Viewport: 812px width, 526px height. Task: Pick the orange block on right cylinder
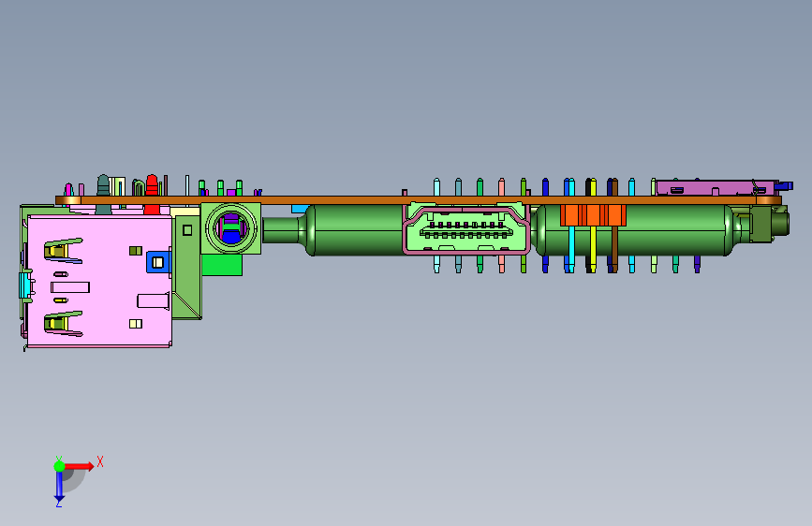coord(593,215)
